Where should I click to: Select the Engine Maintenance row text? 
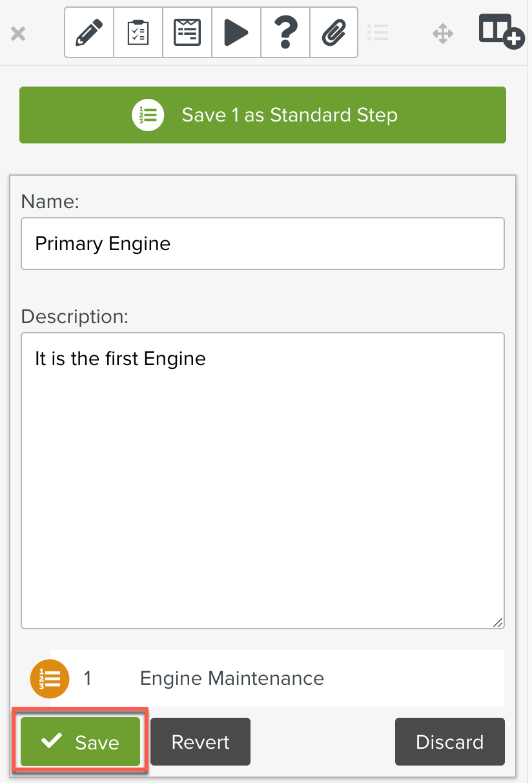232,678
